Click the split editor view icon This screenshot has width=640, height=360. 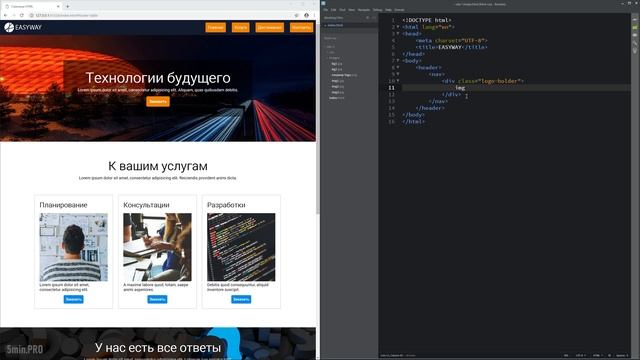point(373,18)
